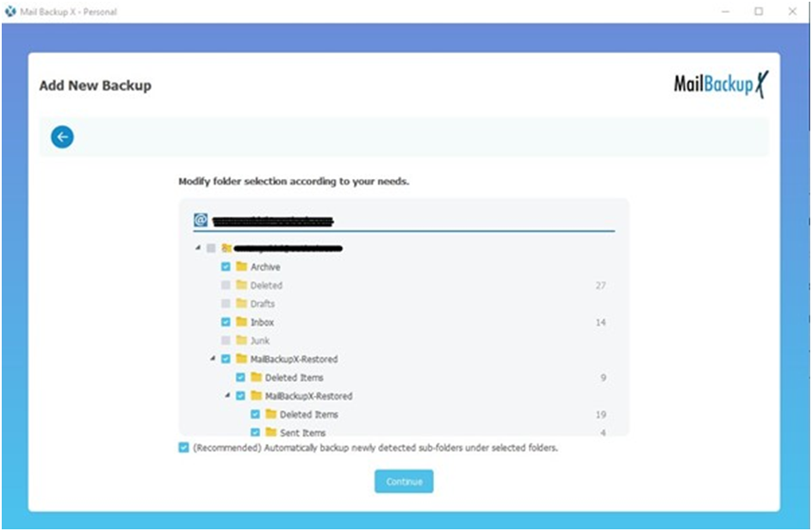812x531 pixels.
Task: Uncheck the Archive folder checkbox
Action: [226, 267]
